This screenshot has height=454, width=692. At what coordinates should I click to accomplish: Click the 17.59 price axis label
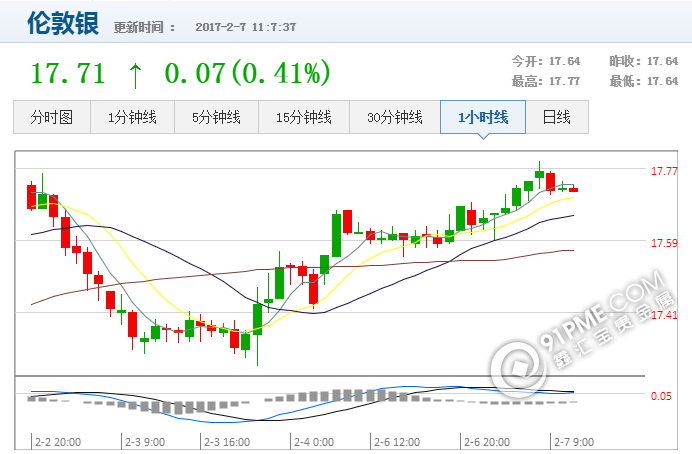(664, 243)
